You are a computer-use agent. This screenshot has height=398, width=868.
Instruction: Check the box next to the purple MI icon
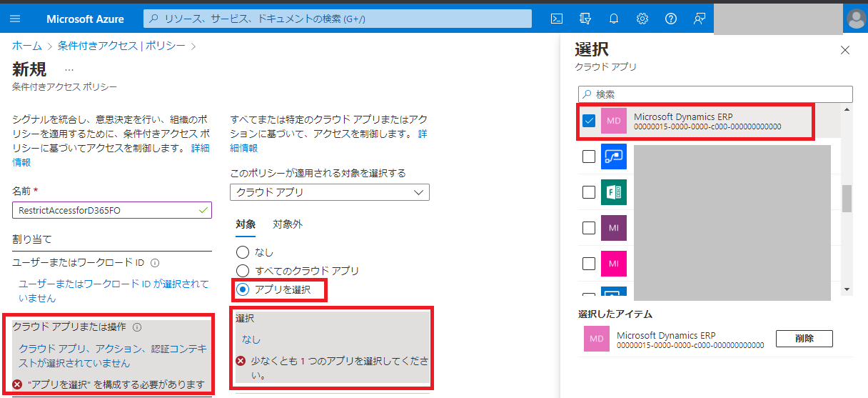pyautogui.click(x=589, y=228)
